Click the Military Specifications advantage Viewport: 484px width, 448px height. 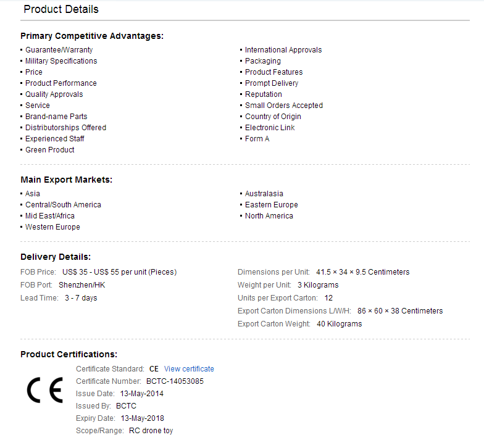point(61,61)
